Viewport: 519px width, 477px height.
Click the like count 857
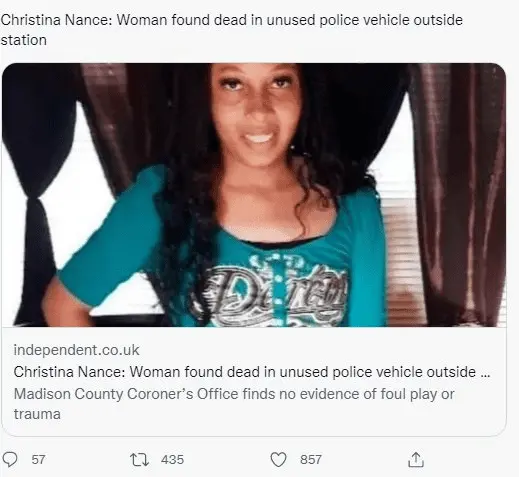[x=311, y=460]
